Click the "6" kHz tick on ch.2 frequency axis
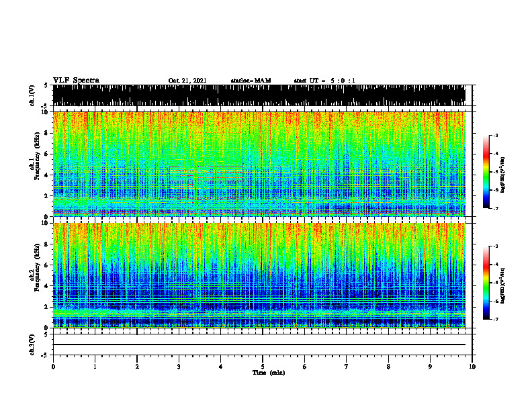The image size is (532, 411). click(x=46, y=265)
